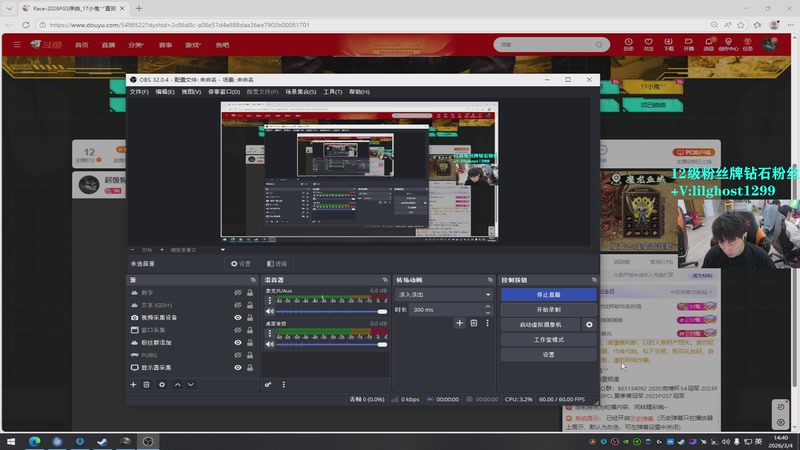Open 停靠窗口(D) menu in OBS
The width and height of the screenshot is (800, 450).
[224, 92]
